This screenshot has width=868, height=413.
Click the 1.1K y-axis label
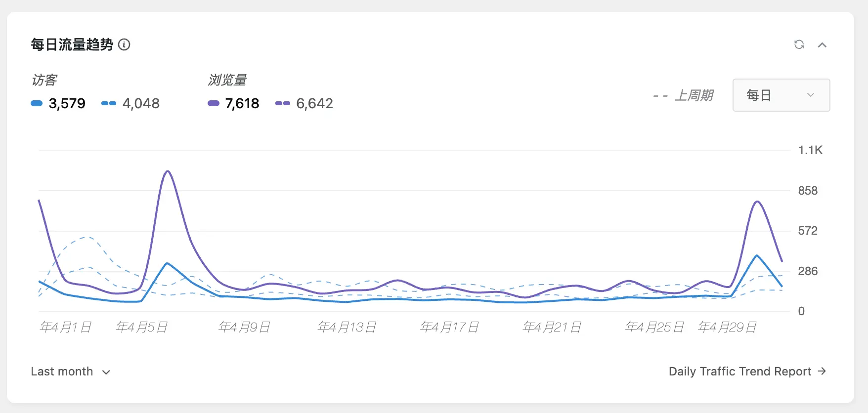pos(811,150)
